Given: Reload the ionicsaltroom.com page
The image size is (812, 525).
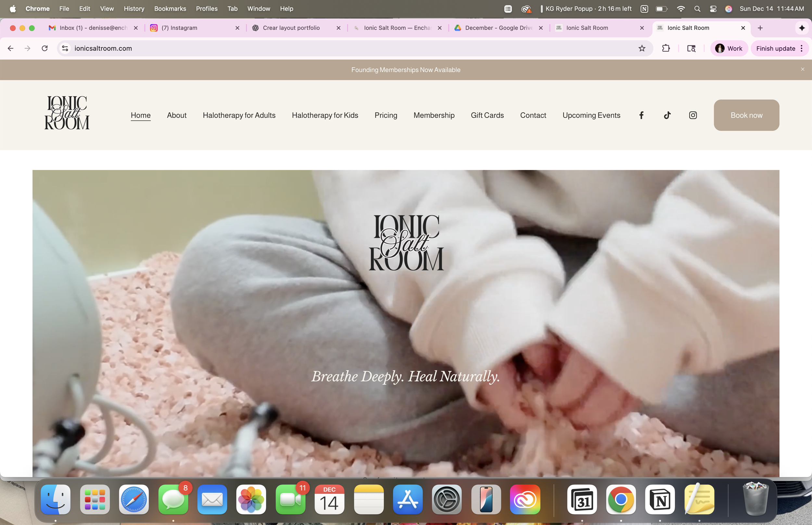Looking at the screenshot, I should [45, 48].
